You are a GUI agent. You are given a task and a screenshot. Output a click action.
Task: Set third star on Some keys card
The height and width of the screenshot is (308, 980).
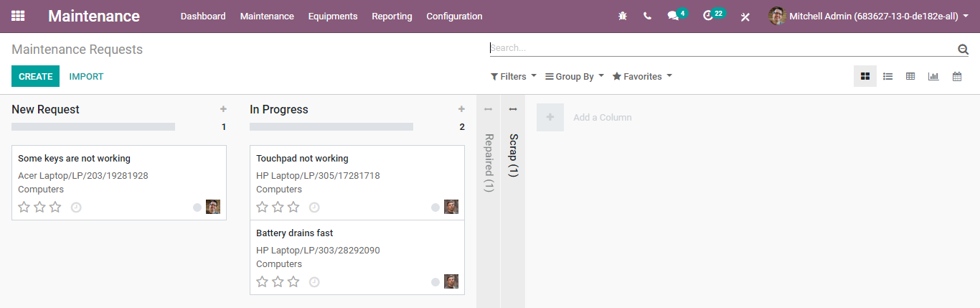pyautogui.click(x=56, y=207)
